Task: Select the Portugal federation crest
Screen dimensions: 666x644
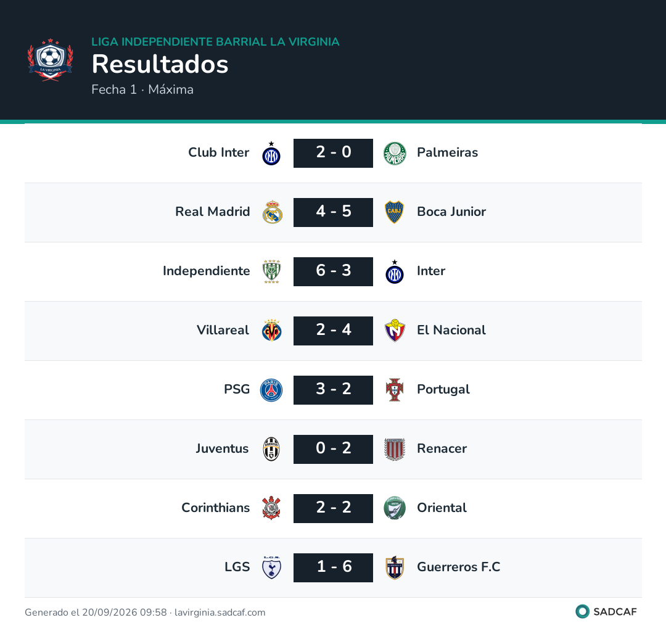Action: pos(395,390)
